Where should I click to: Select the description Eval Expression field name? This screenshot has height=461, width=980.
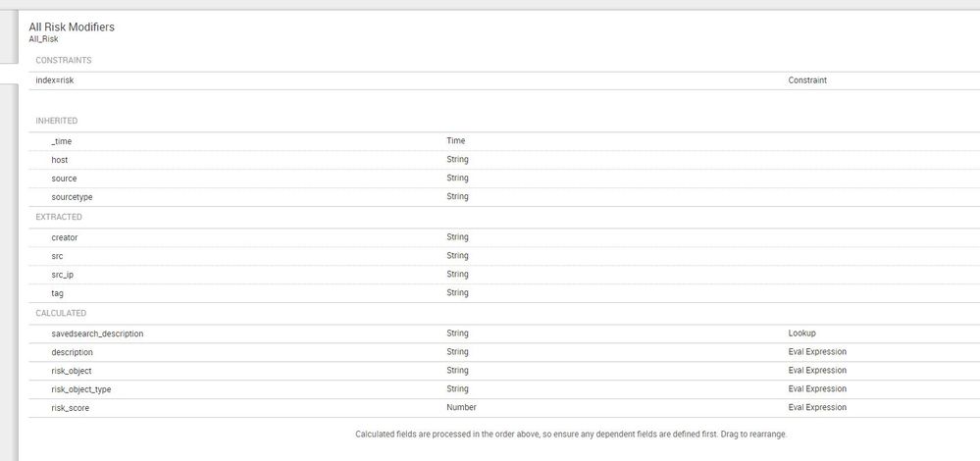point(72,352)
